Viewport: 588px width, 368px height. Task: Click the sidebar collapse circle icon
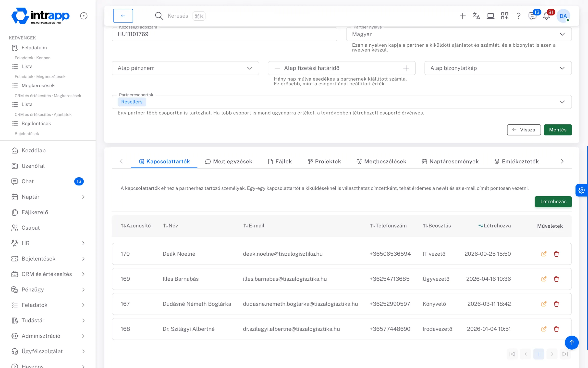tap(84, 16)
